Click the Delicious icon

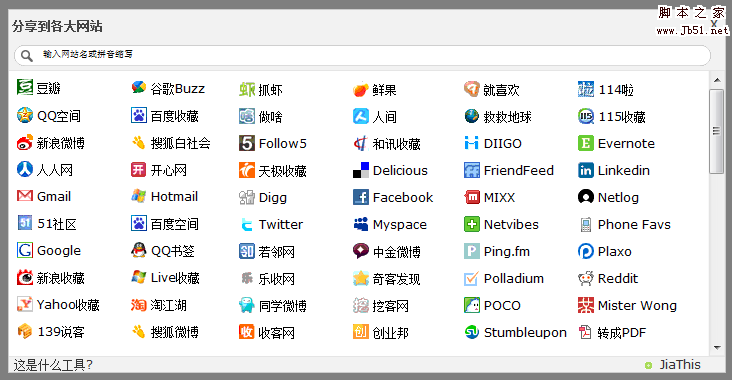coord(360,171)
